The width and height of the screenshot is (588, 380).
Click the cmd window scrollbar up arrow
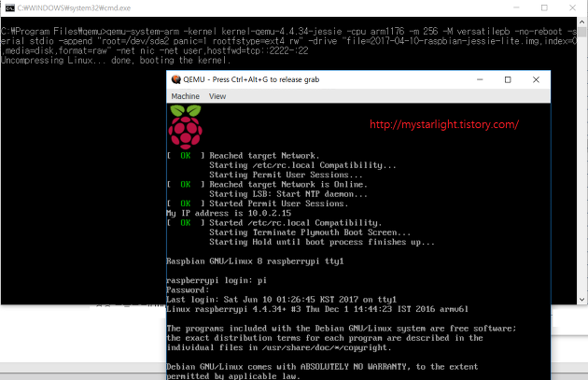point(582,22)
